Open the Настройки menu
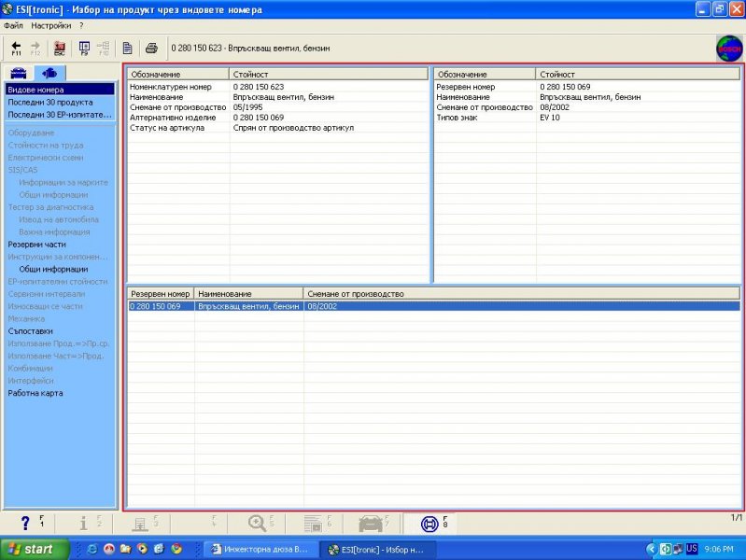 pos(51,25)
